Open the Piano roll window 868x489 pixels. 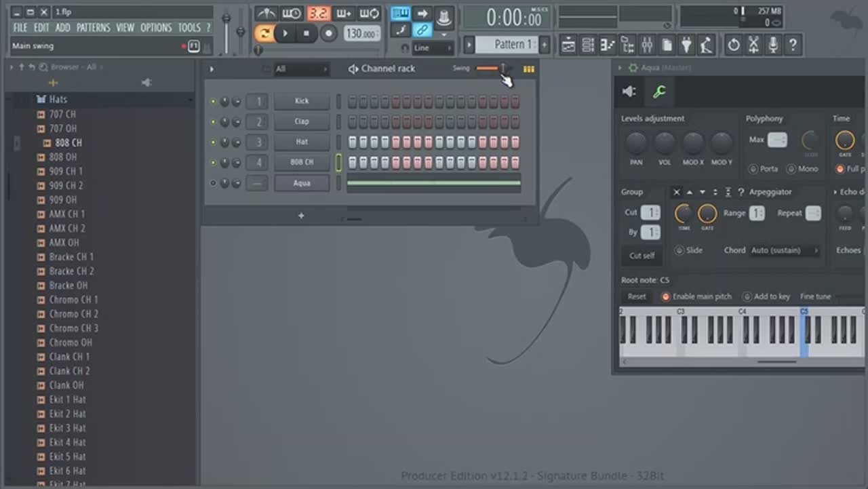point(608,45)
